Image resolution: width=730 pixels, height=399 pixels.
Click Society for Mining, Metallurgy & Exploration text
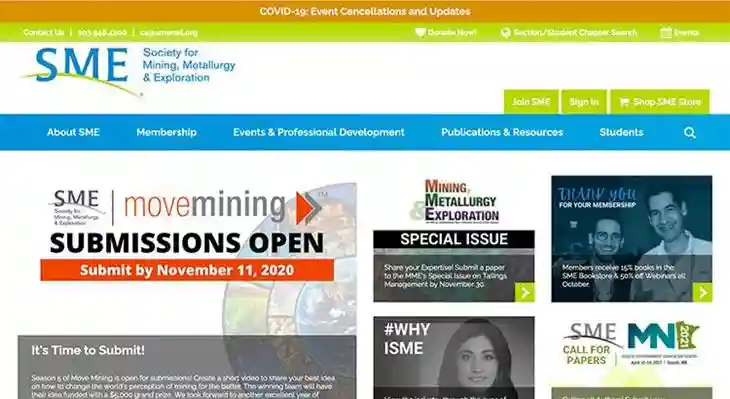point(189,65)
